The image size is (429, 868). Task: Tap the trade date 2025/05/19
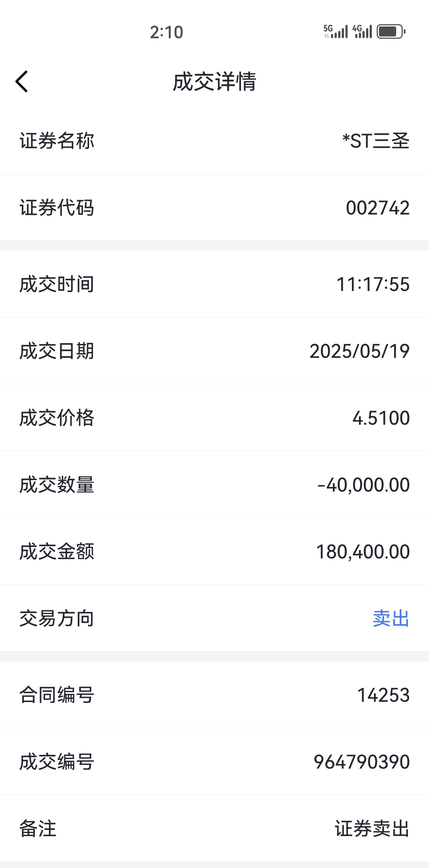pyautogui.click(x=360, y=351)
